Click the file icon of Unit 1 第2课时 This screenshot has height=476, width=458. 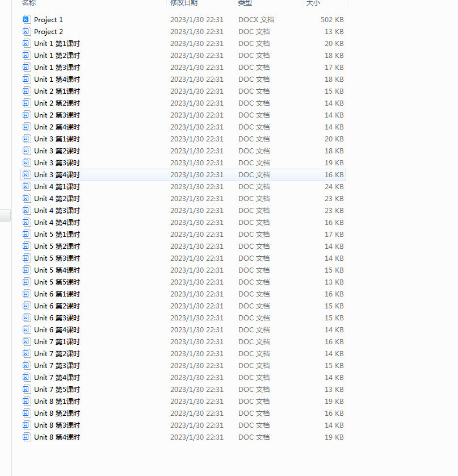click(x=26, y=55)
